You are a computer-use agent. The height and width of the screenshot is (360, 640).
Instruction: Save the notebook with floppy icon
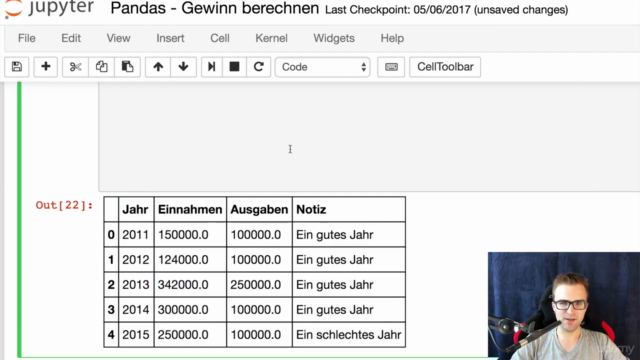click(17, 67)
